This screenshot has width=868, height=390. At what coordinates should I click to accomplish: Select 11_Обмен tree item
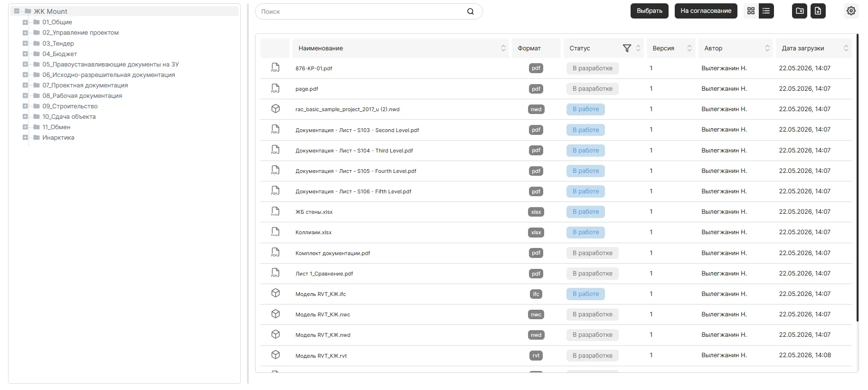click(56, 127)
